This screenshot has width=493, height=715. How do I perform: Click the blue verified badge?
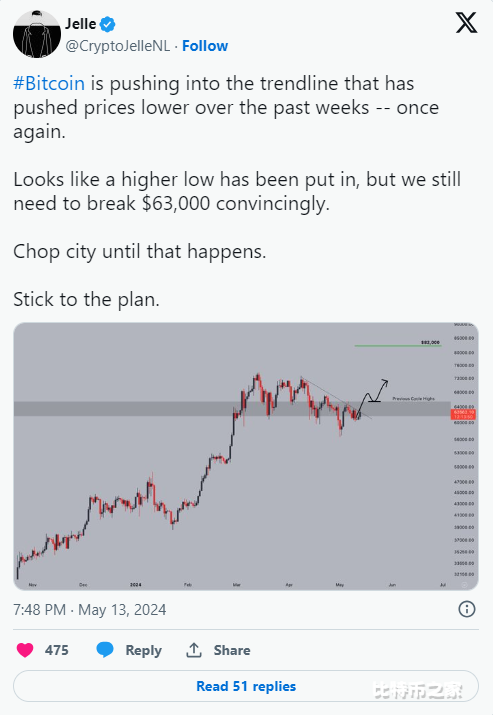coord(108,24)
